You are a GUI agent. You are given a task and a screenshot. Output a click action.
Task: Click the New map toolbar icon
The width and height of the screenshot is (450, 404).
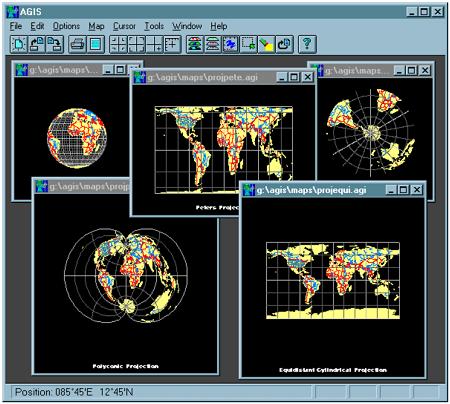point(19,44)
